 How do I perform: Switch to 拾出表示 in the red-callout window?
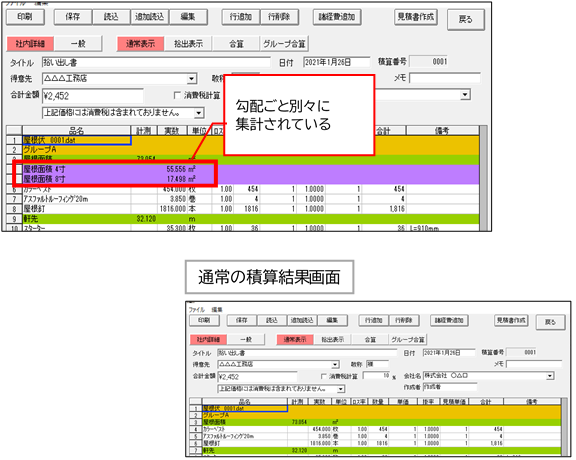tap(188, 44)
